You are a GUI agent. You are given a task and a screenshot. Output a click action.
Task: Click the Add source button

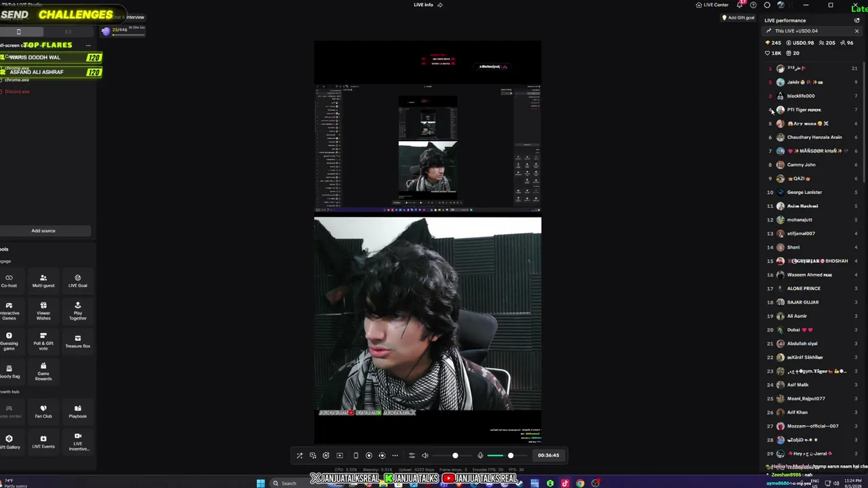43,230
